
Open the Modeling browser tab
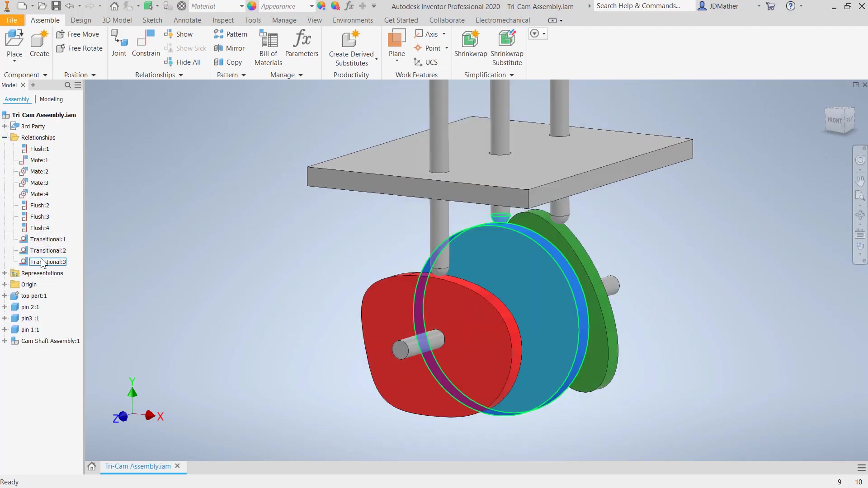coord(51,99)
